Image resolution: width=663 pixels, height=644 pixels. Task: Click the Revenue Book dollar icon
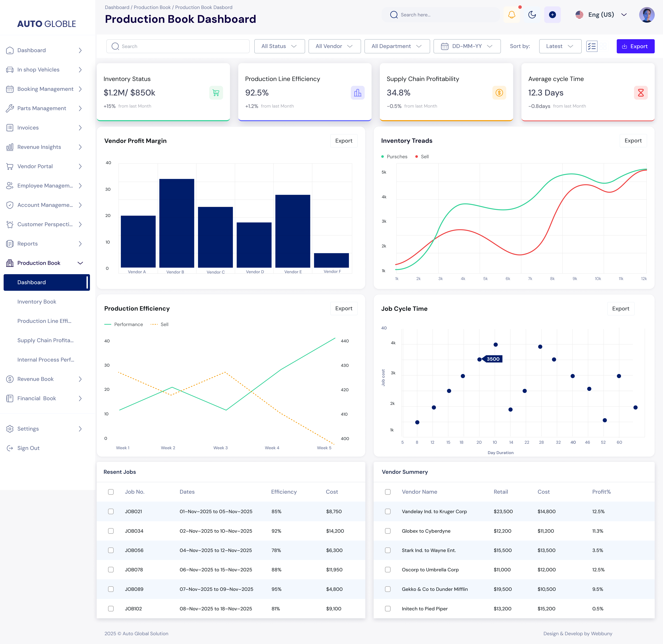click(10, 379)
